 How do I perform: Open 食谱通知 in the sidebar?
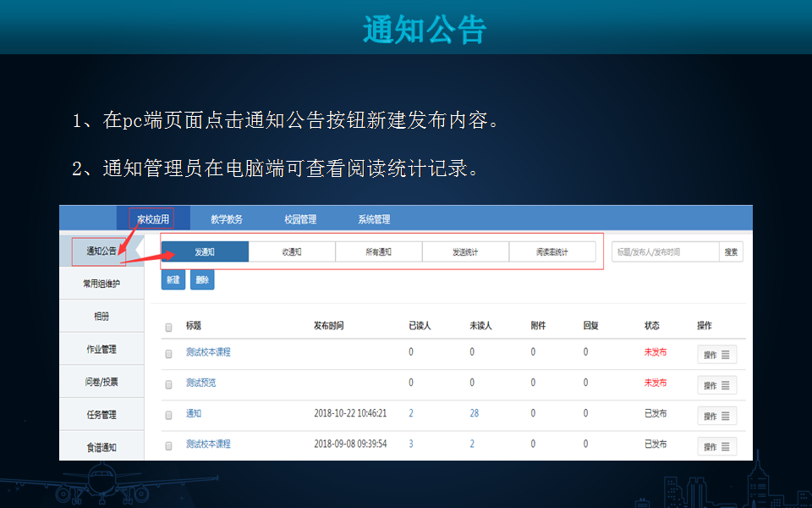pyautogui.click(x=101, y=447)
